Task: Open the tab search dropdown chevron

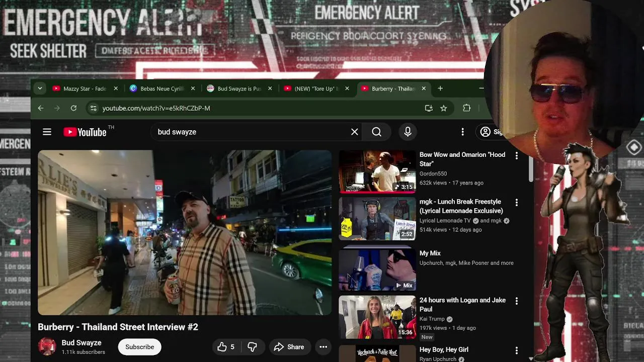Action: (40, 88)
